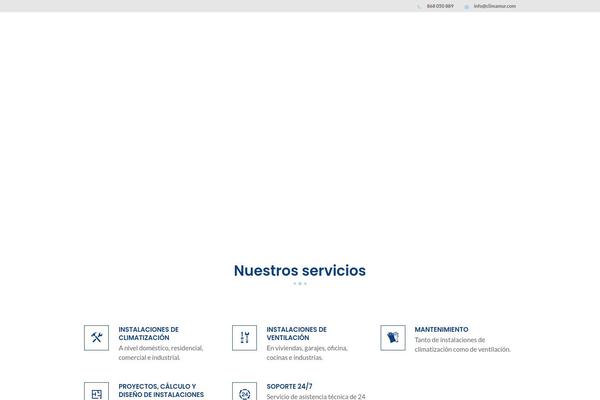Open the Mantenimiento heading
The image size is (600, 400).
coord(442,329)
